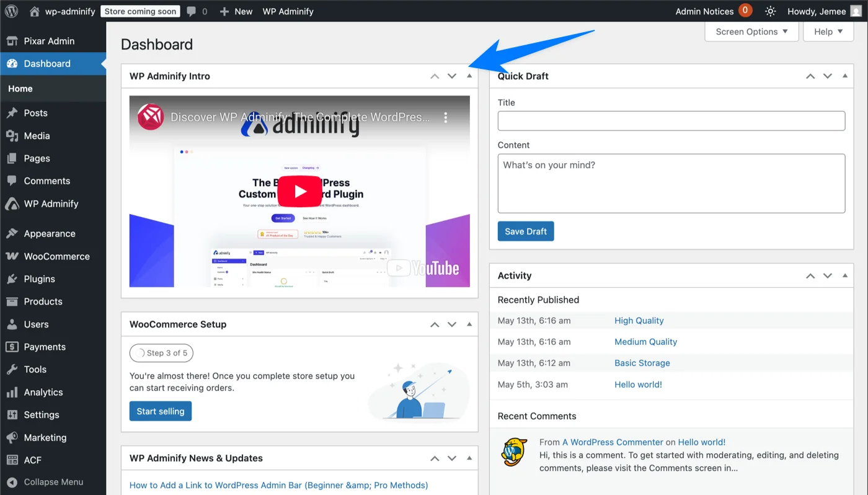Click the Analytics bar chart icon
The image size is (868, 495).
coord(12,392)
